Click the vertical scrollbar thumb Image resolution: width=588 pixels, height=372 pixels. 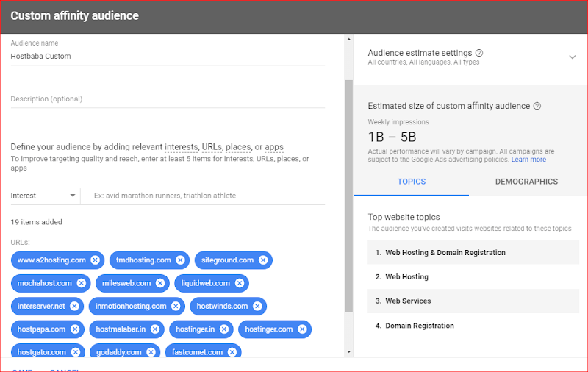point(348,196)
